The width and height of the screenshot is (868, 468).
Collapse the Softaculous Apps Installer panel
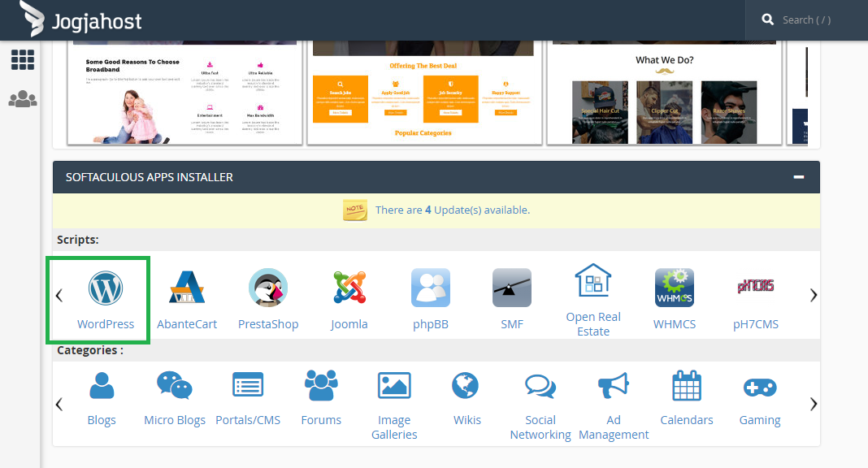[x=799, y=176]
